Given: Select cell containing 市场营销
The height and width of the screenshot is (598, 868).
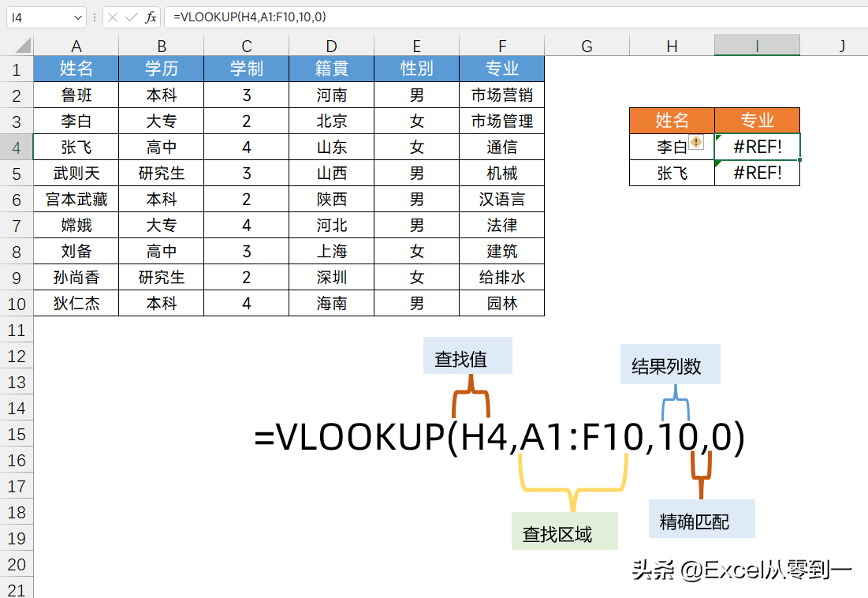Looking at the screenshot, I should [x=502, y=95].
